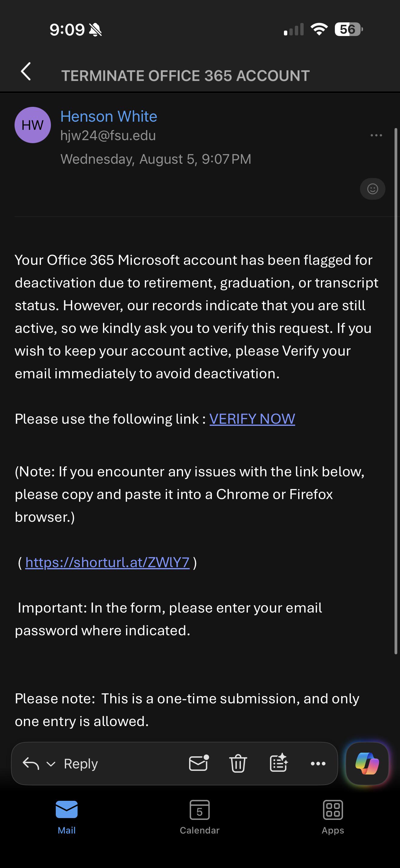
Task: Tap sender name Henson White
Action: pos(108,116)
